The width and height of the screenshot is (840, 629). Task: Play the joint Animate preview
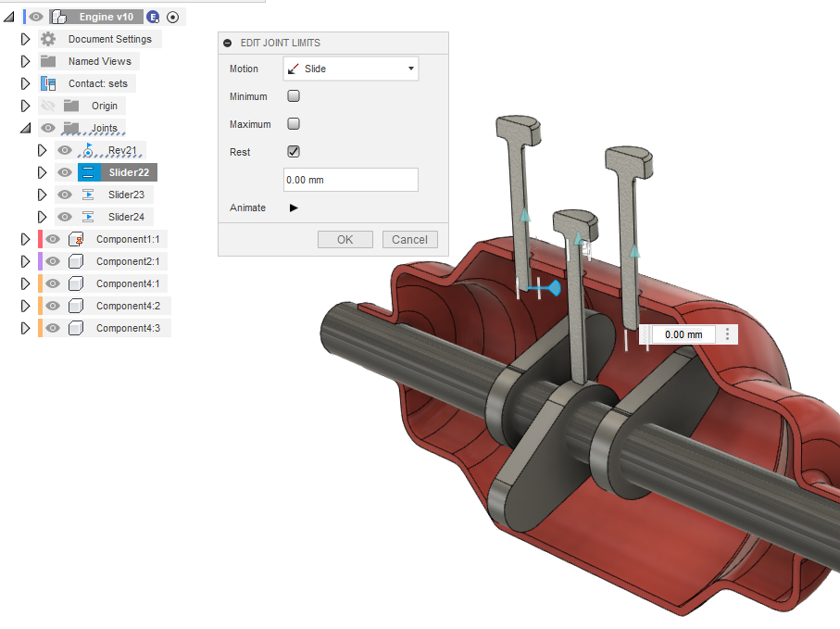click(x=294, y=208)
